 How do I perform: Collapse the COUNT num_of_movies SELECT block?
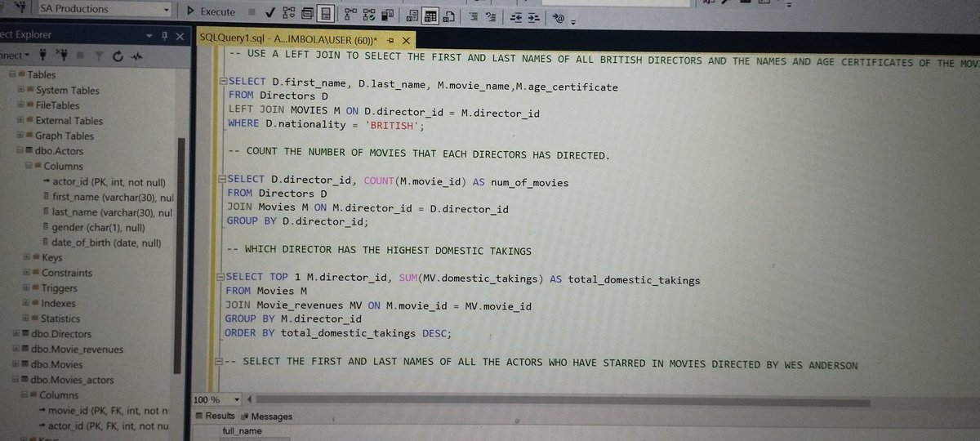click(x=223, y=177)
